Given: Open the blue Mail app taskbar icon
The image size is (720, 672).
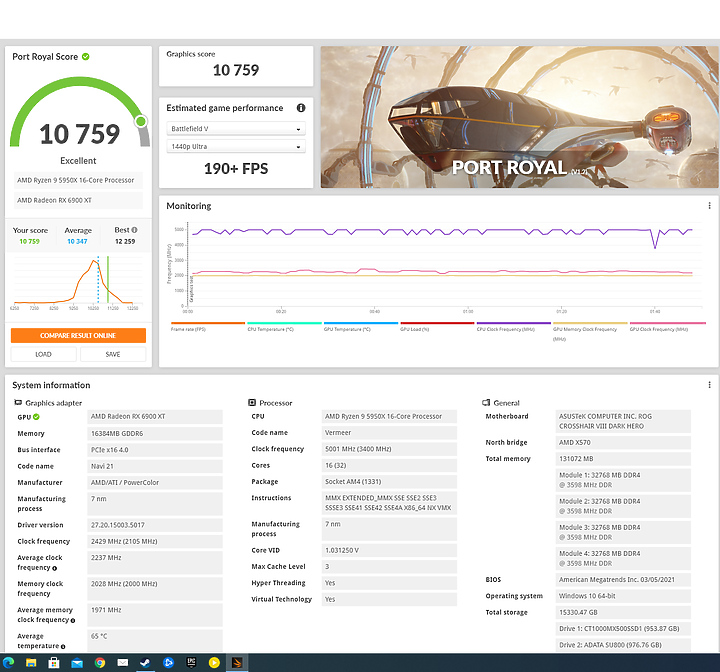Looking at the screenshot, I should [77, 662].
